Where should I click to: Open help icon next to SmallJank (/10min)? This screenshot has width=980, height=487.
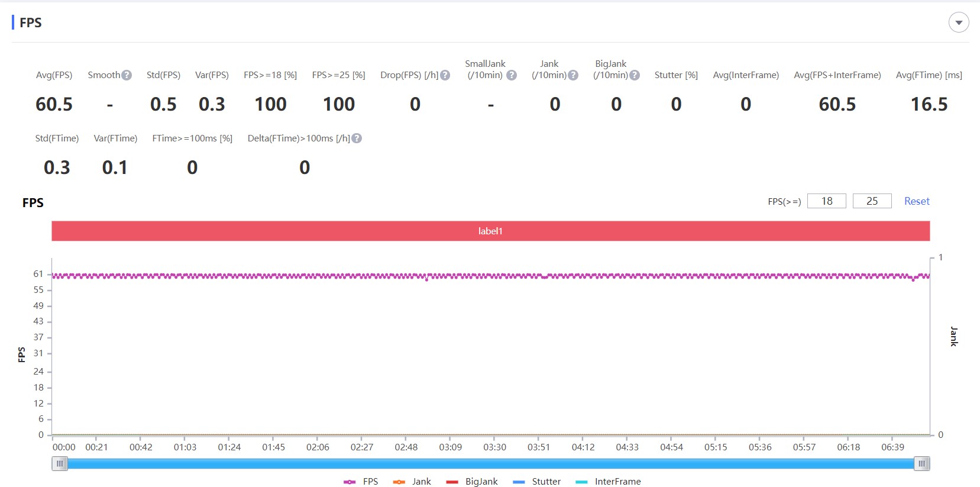(512, 75)
